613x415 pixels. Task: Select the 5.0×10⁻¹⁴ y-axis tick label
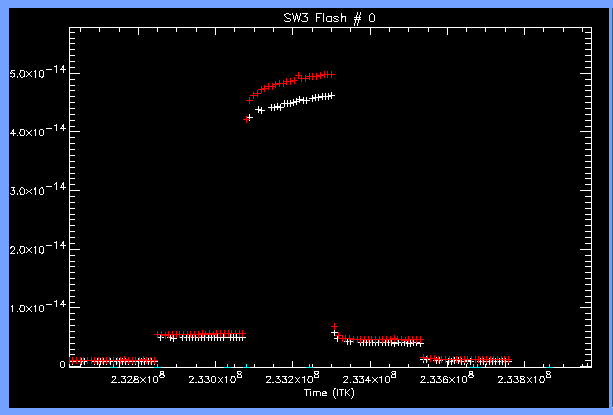click(36, 74)
